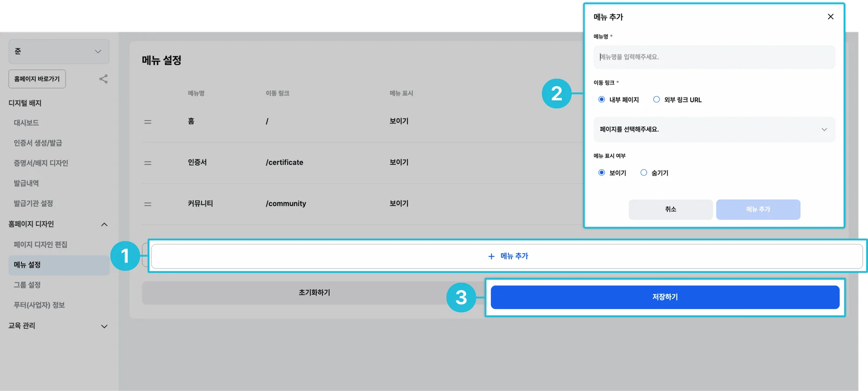Click the 메뉴명 text input field
Image resolution: width=868 pixels, height=391 pixels.
click(x=714, y=57)
